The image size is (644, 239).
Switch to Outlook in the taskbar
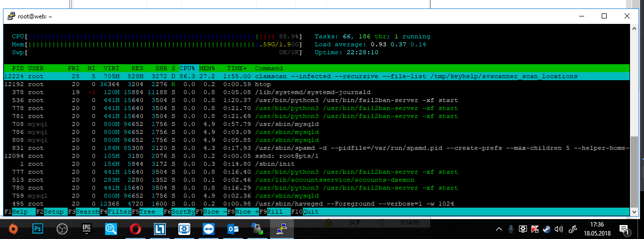pyautogui.click(x=233, y=229)
